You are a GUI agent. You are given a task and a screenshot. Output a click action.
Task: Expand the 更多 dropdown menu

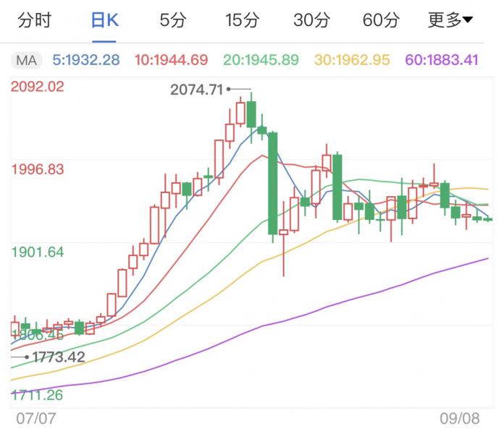point(450,20)
